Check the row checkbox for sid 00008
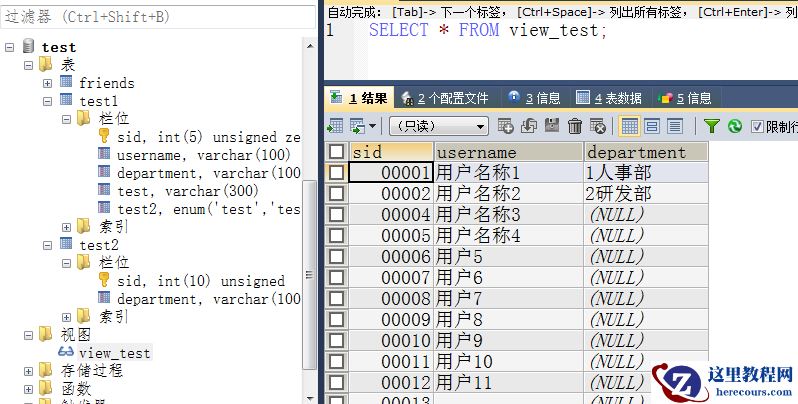Screen dimensions: 798x404 336,298
